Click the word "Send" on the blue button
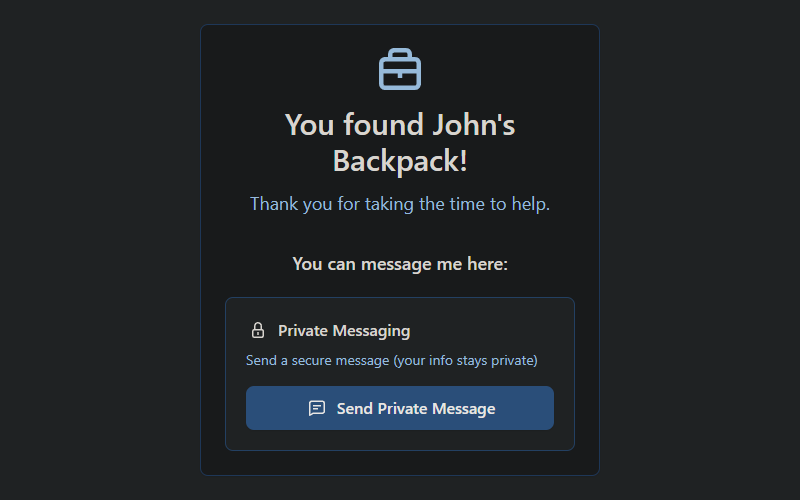 355,408
